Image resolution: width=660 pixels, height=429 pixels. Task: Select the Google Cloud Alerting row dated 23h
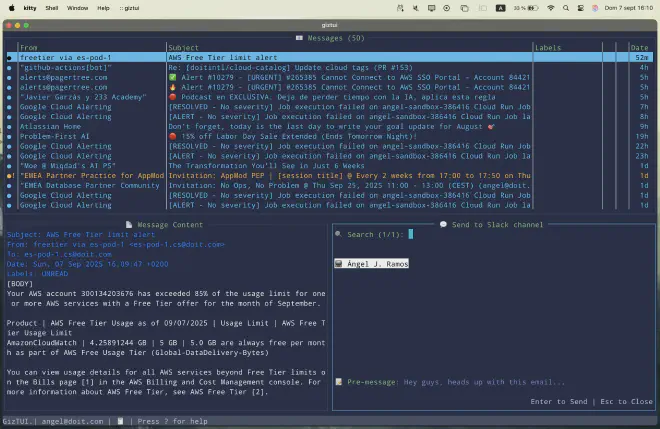pos(330,156)
